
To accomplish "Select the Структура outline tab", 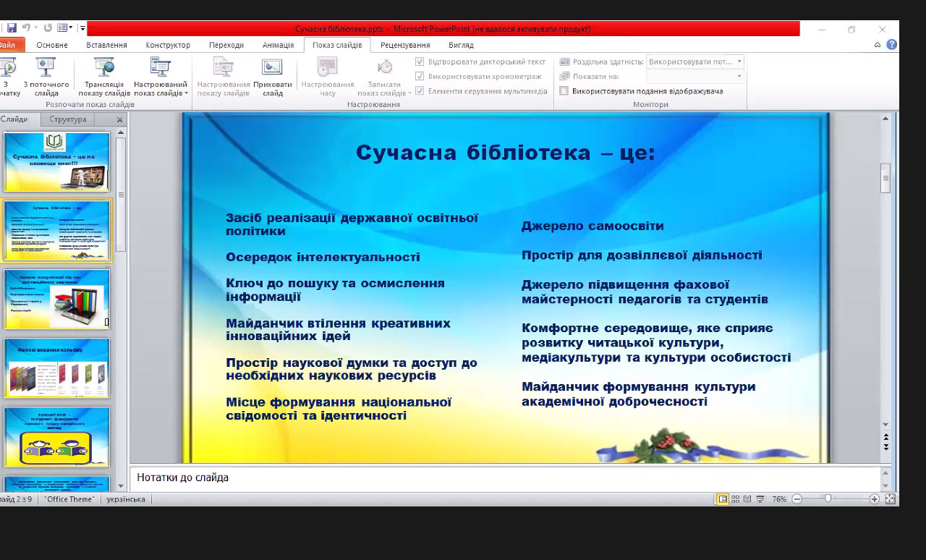I will (x=68, y=119).
